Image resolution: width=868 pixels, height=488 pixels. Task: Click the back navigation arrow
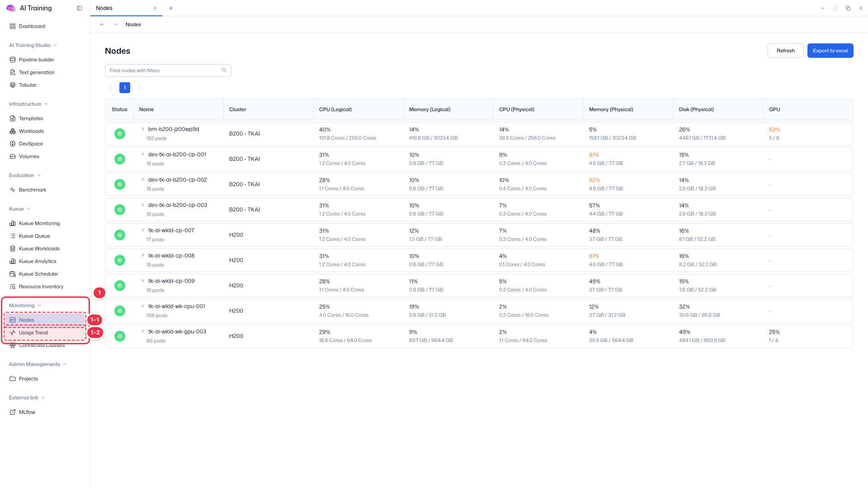(102, 24)
